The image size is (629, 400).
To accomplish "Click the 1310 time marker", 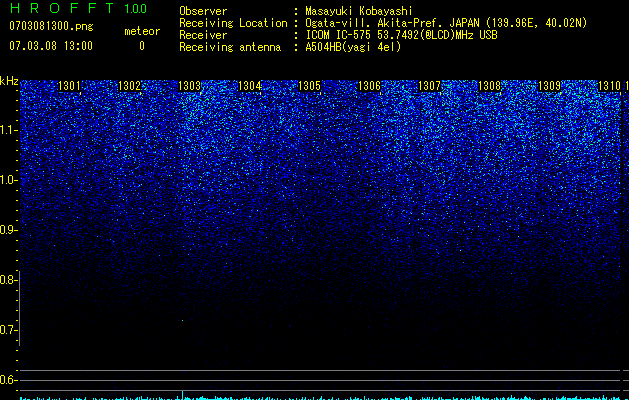I will (x=609, y=86).
